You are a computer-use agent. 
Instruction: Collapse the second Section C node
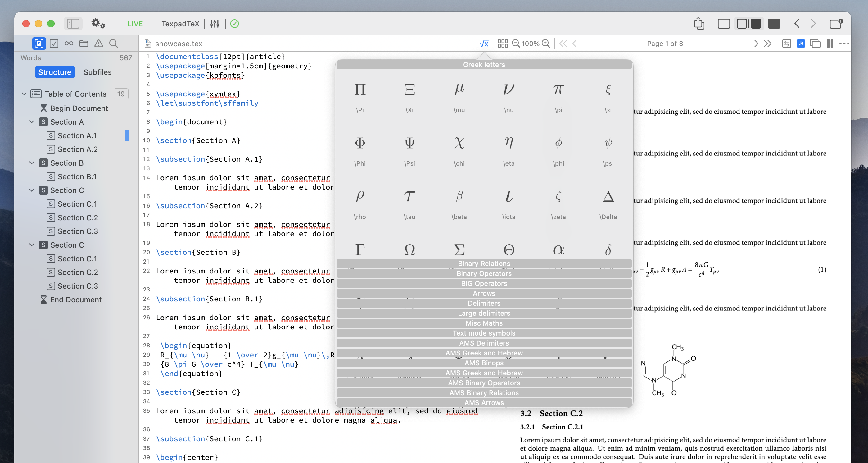[x=32, y=245]
